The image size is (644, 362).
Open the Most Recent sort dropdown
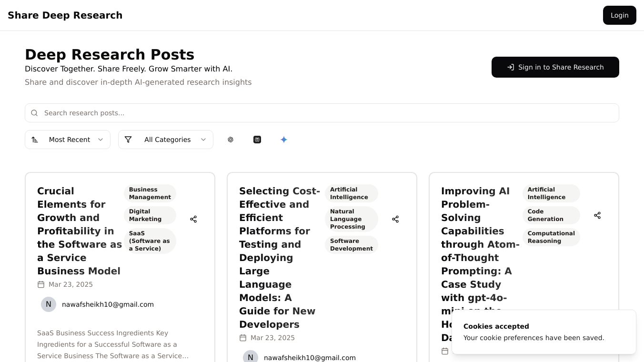coord(68,140)
